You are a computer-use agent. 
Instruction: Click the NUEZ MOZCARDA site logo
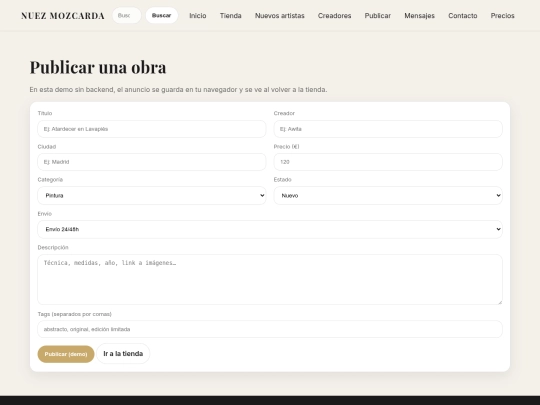[63, 16]
